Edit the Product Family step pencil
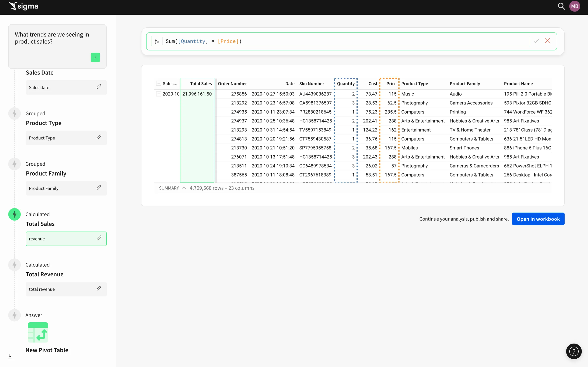588x367 pixels. [99, 187]
